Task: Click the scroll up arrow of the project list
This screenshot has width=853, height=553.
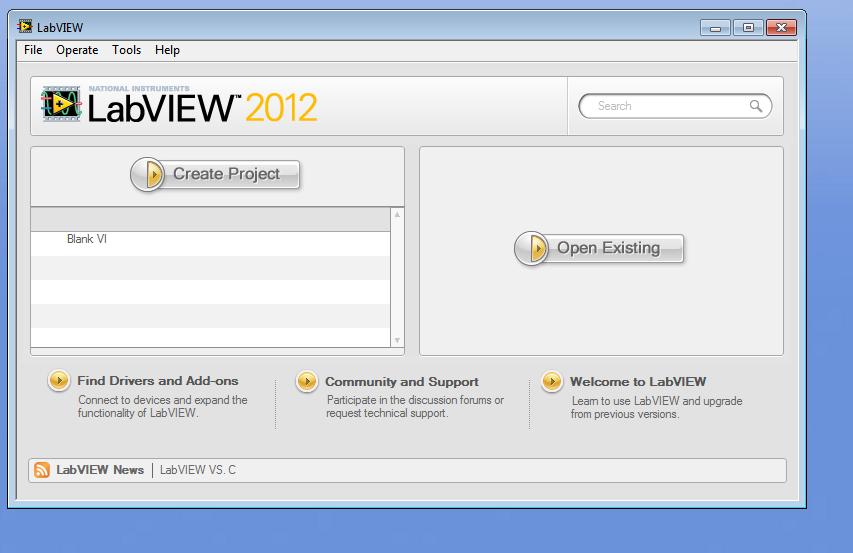Action: (x=398, y=215)
